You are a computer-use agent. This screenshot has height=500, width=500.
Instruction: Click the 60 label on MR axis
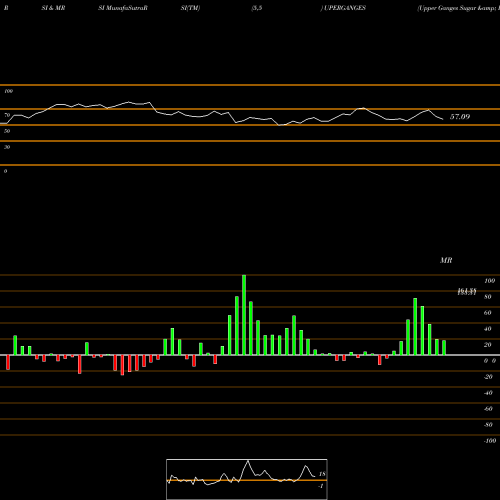pos(488,313)
